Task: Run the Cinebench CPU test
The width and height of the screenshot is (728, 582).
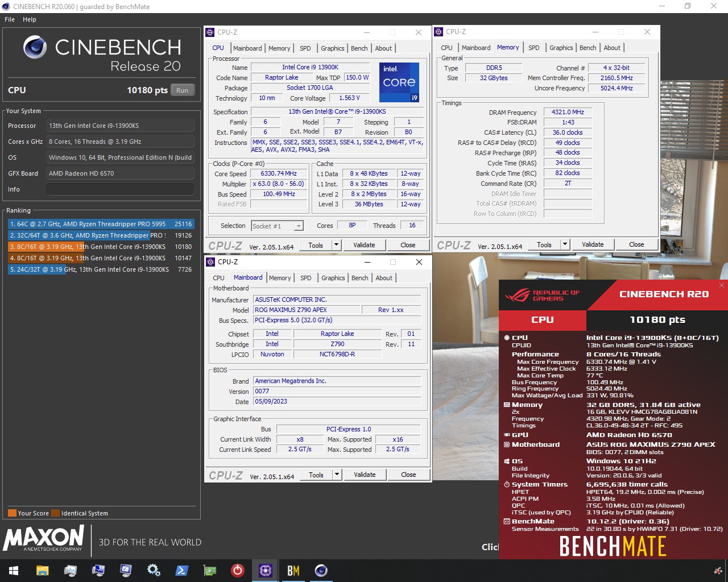Action: click(183, 90)
